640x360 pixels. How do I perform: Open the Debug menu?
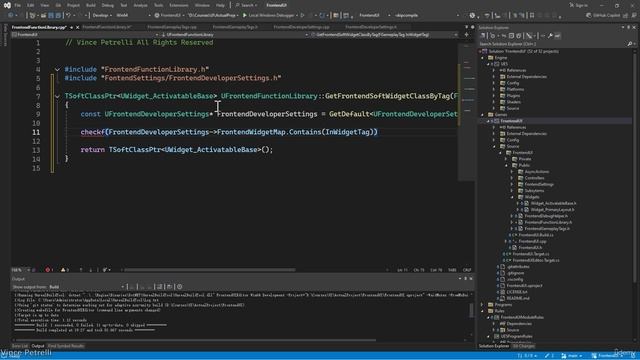[107, 5]
